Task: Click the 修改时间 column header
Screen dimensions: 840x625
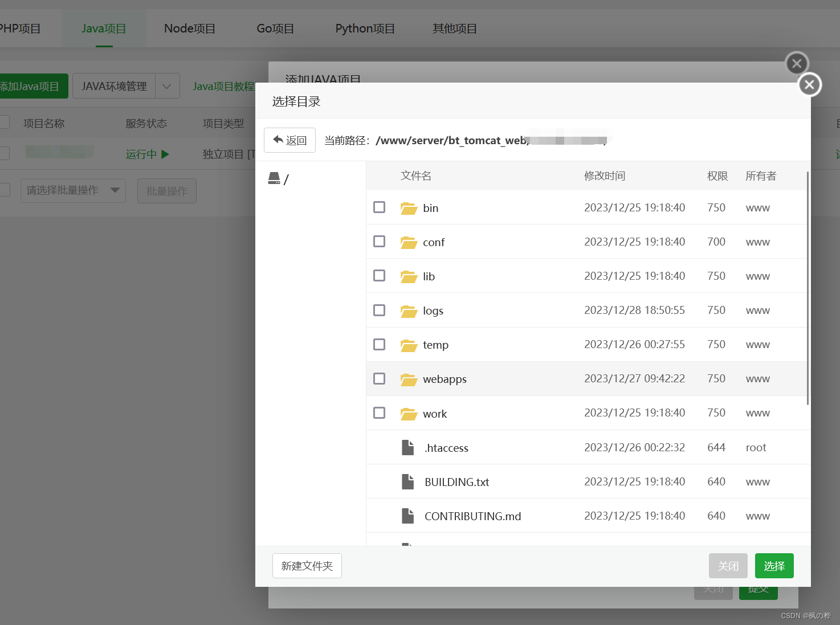Action: pyautogui.click(x=605, y=175)
